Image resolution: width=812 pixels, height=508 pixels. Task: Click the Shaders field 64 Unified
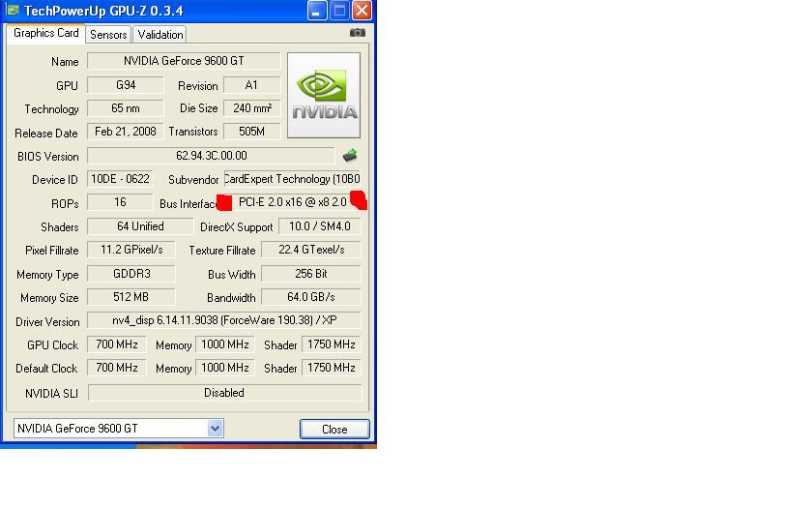click(x=140, y=226)
